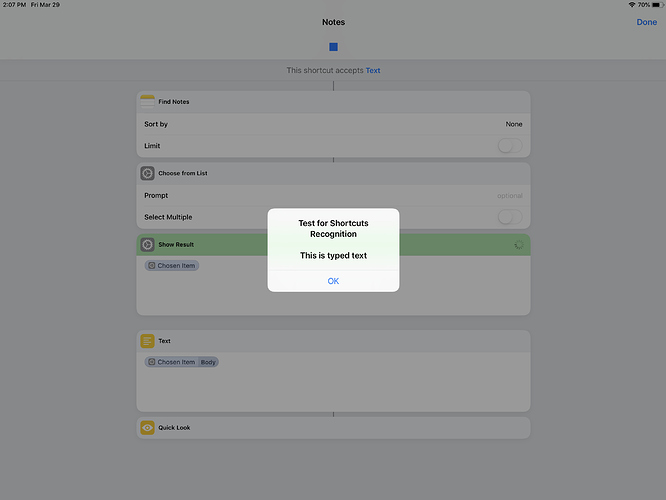Viewport: 666px width, 500px height.
Task: Click the Find Notes action icon
Action: point(147,102)
